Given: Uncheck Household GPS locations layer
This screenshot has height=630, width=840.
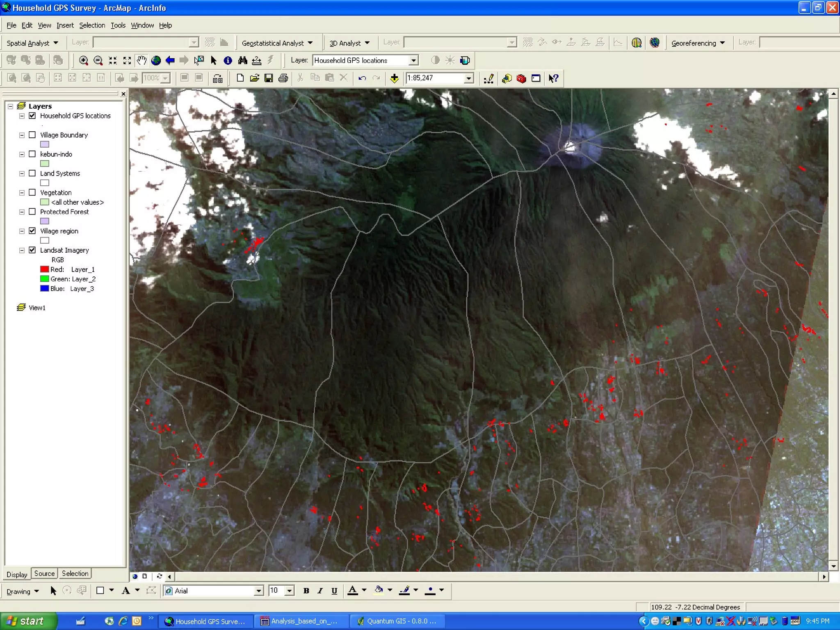Looking at the screenshot, I should click(32, 116).
